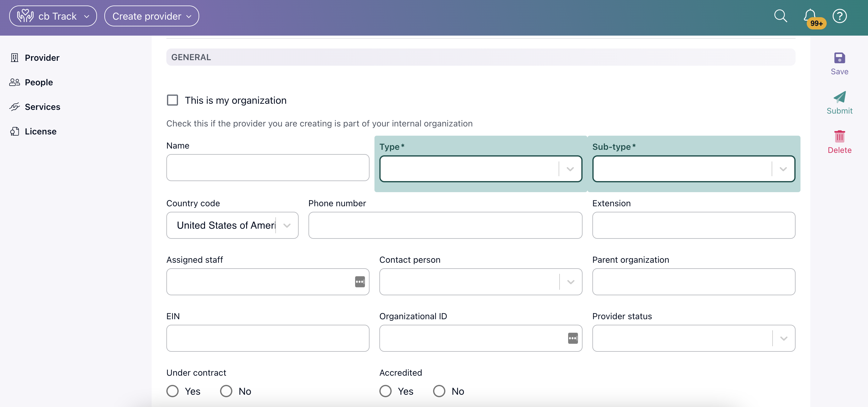This screenshot has width=868, height=407.
Task: Click the This is my organization label
Action: [235, 100]
